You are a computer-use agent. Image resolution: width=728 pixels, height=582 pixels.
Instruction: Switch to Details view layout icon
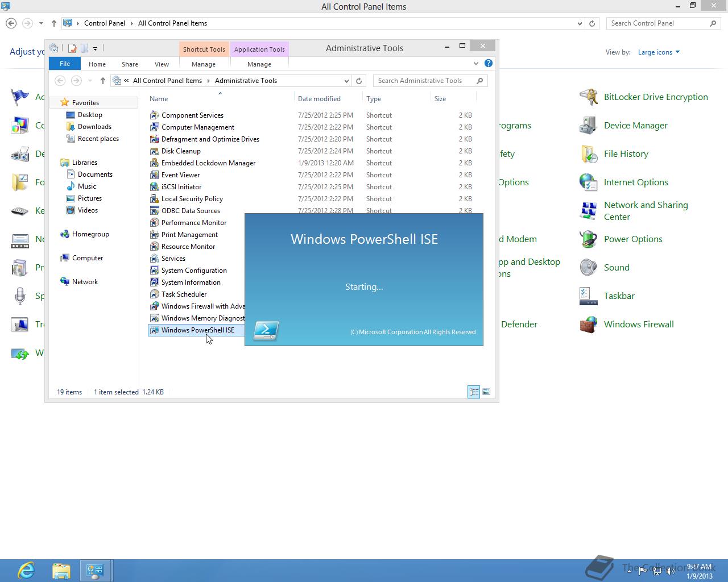(474, 392)
